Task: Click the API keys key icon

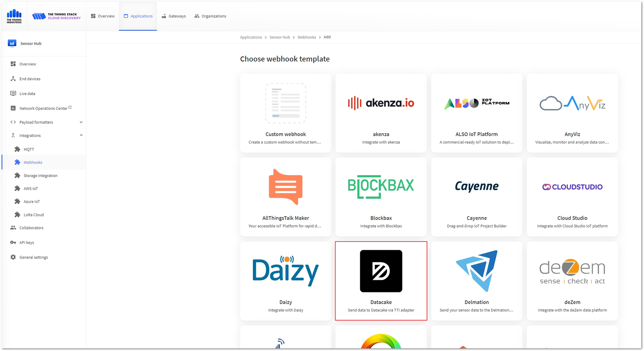Action: coord(13,242)
